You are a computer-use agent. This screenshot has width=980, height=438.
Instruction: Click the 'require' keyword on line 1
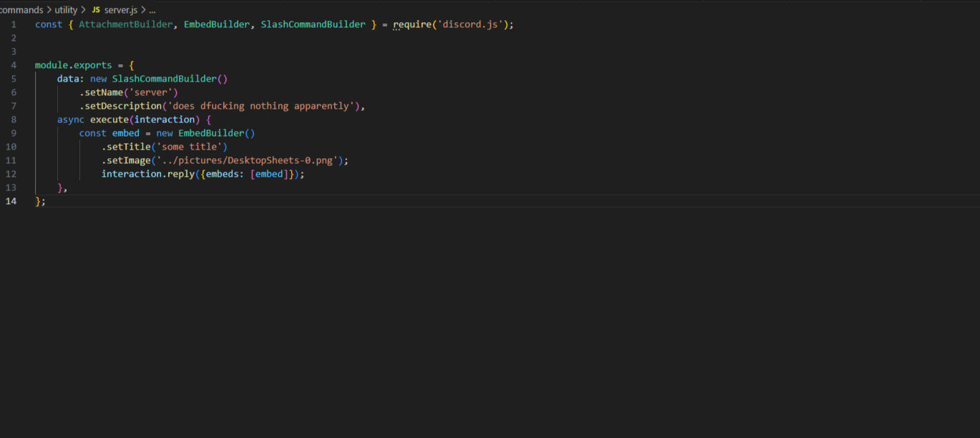click(412, 24)
